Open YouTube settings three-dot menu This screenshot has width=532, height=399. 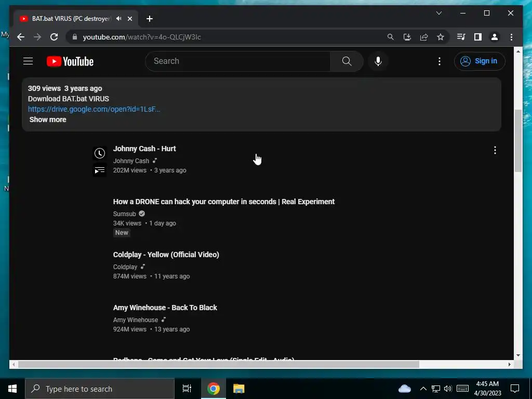(440, 61)
